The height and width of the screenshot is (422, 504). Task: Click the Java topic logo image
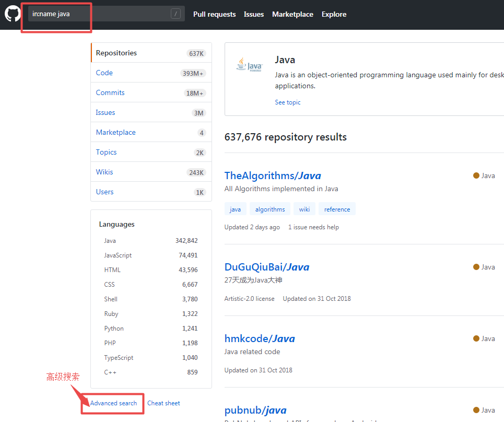tap(250, 65)
